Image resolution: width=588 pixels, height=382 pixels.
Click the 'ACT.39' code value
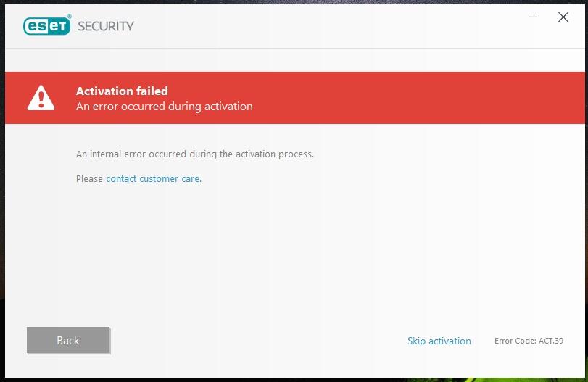[x=551, y=341]
